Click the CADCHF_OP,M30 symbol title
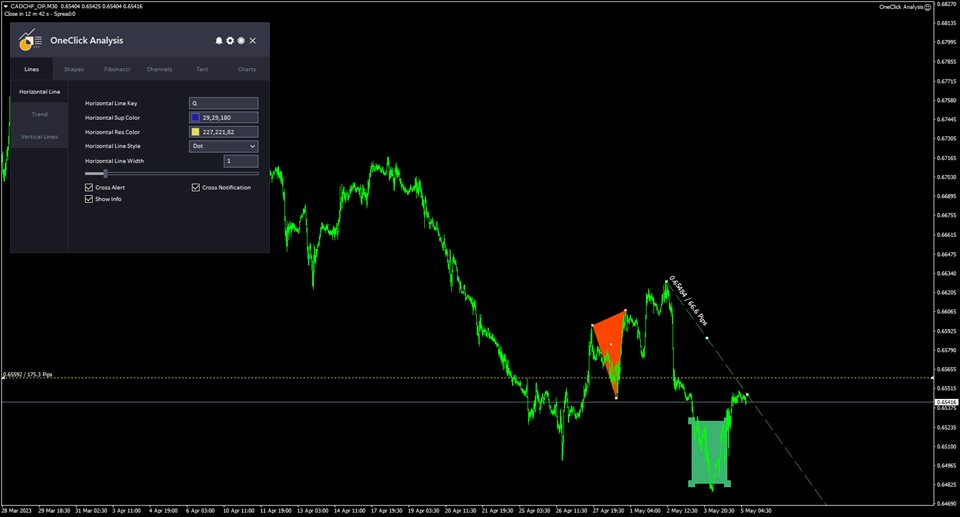Viewport: 960px width, 517px height. tap(34, 6)
